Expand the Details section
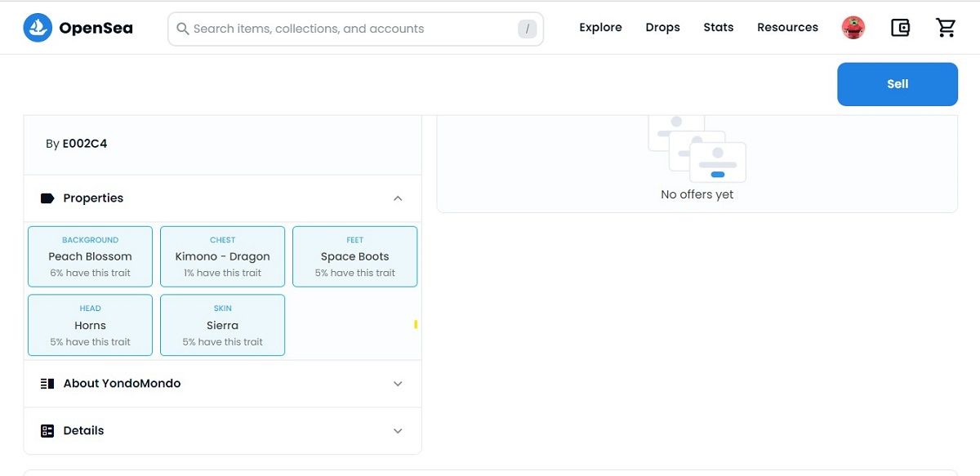The image size is (980, 476). click(398, 431)
